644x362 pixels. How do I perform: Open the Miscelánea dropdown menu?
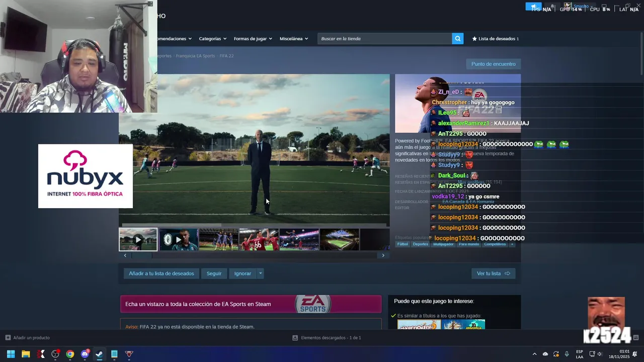pos(294,39)
